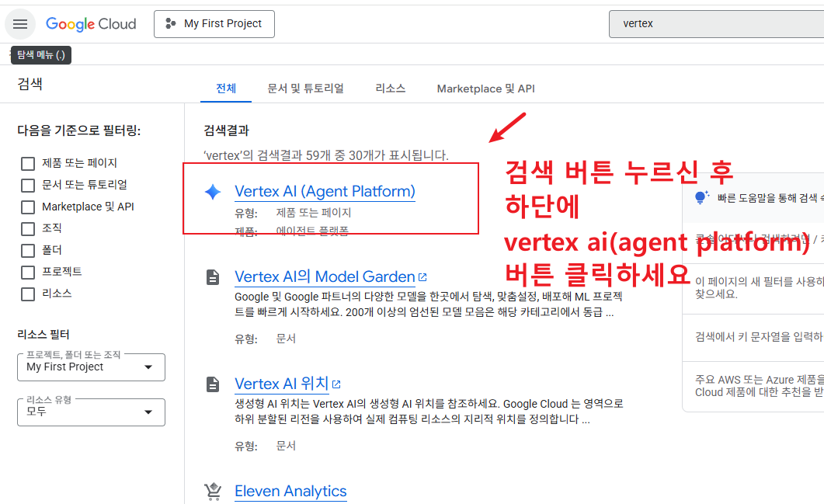Check the 제품 또는 페이지 filter
Screen dimensions: 824x504
tap(28, 163)
